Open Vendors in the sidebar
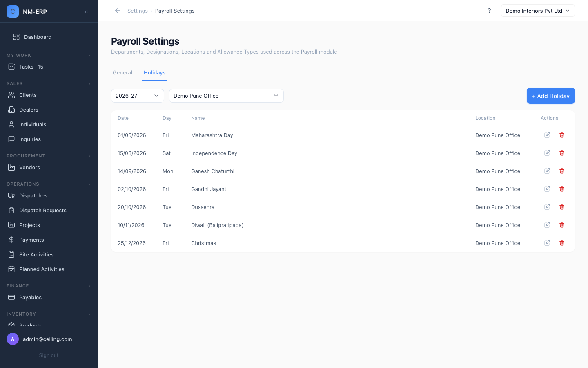 49,167
